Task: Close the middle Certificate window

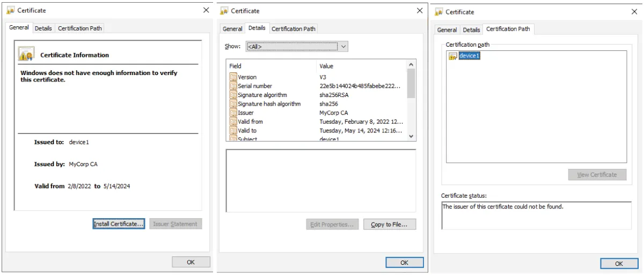Action: (420, 11)
